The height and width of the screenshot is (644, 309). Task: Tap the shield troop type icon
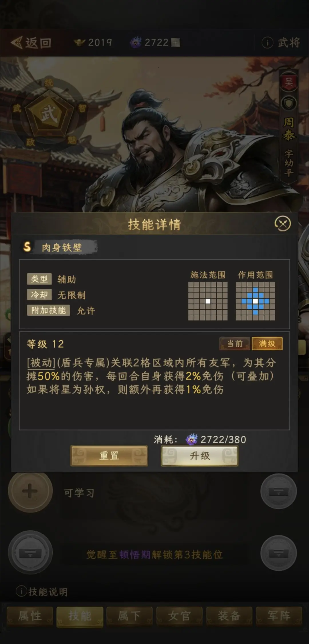[x=288, y=103]
